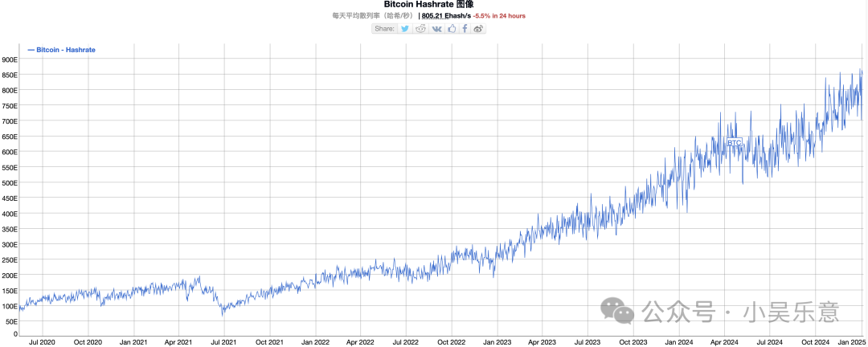
Task: Click the 500E y-axis label
Action: (x=10, y=182)
